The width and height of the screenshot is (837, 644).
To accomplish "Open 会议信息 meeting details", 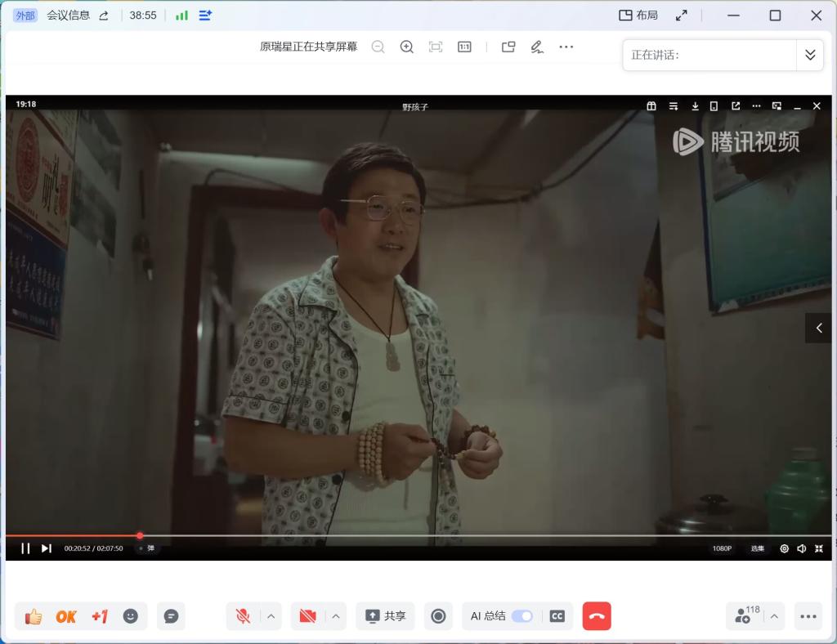I will point(69,16).
